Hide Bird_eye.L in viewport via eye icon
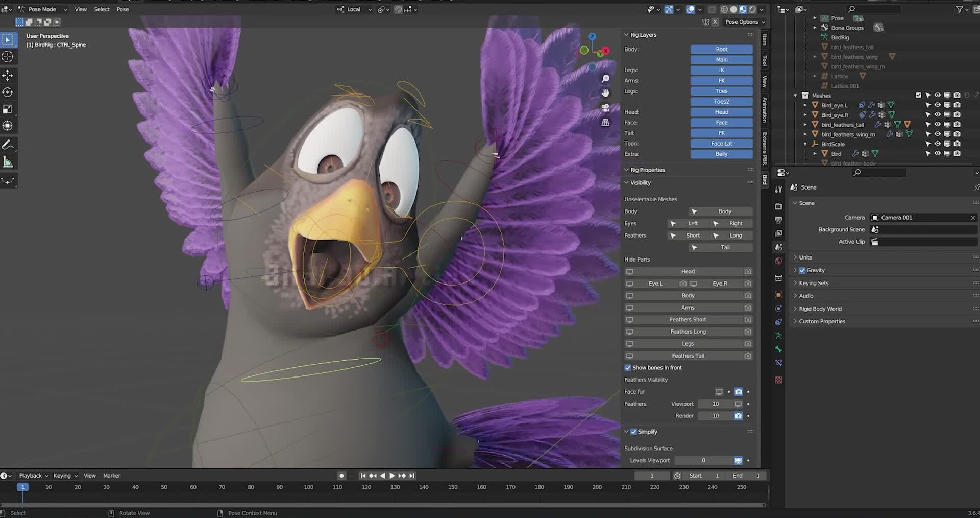Viewport: 980px width, 518px height. coord(937,105)
